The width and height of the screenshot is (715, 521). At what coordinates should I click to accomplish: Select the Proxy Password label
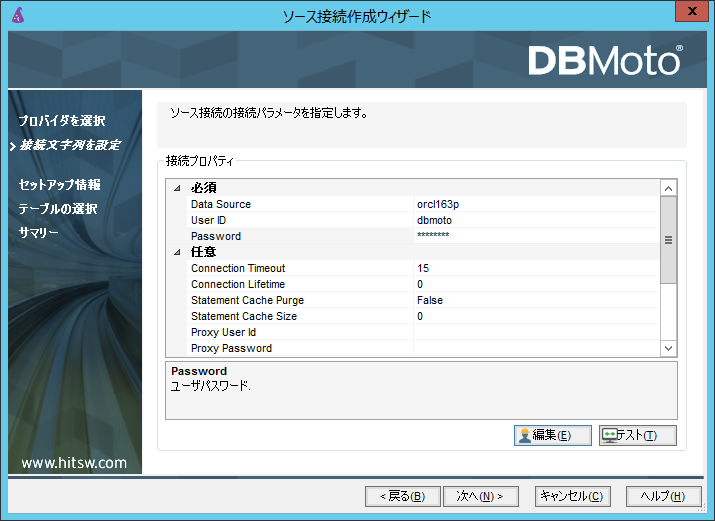tap(231, 348)
